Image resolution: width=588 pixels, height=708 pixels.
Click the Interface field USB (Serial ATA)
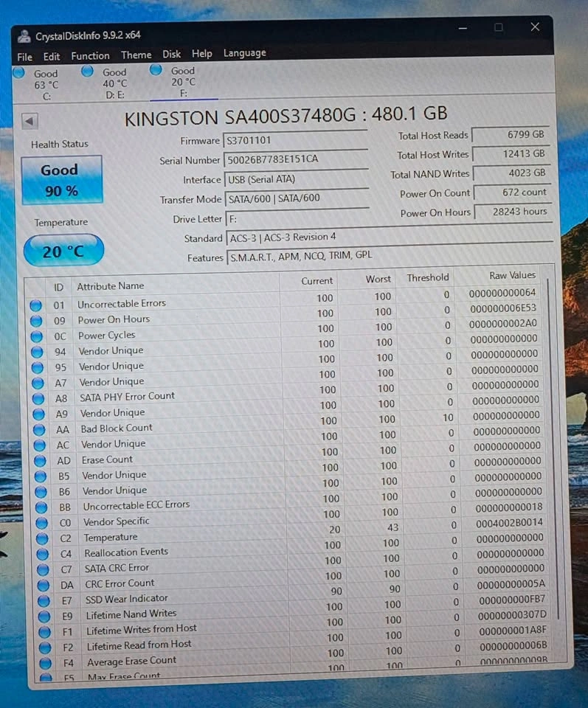click(x=297, y=178)
